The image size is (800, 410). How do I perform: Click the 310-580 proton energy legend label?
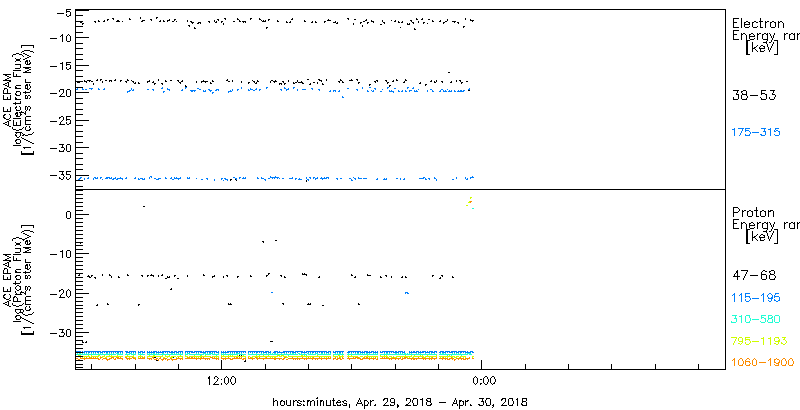tap(756, 320)
